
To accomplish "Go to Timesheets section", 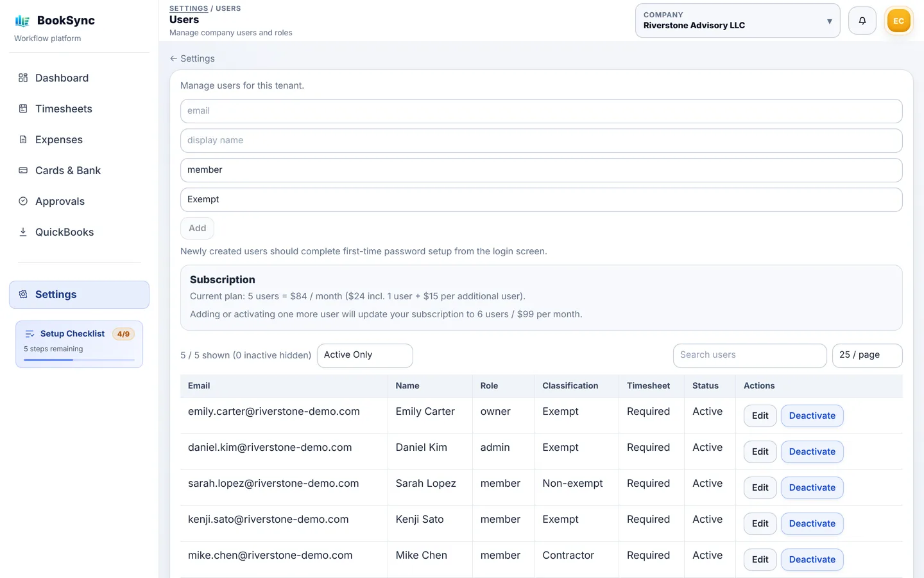I will click(79, 109).
